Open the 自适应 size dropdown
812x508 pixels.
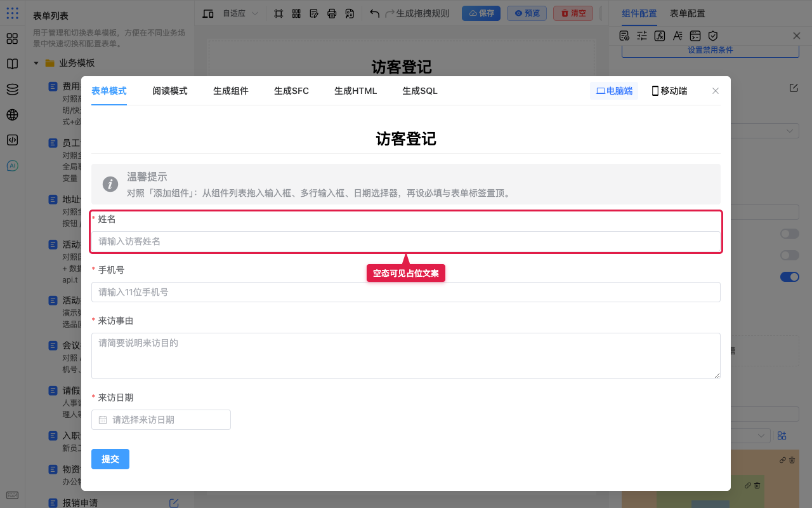(240, 13)
